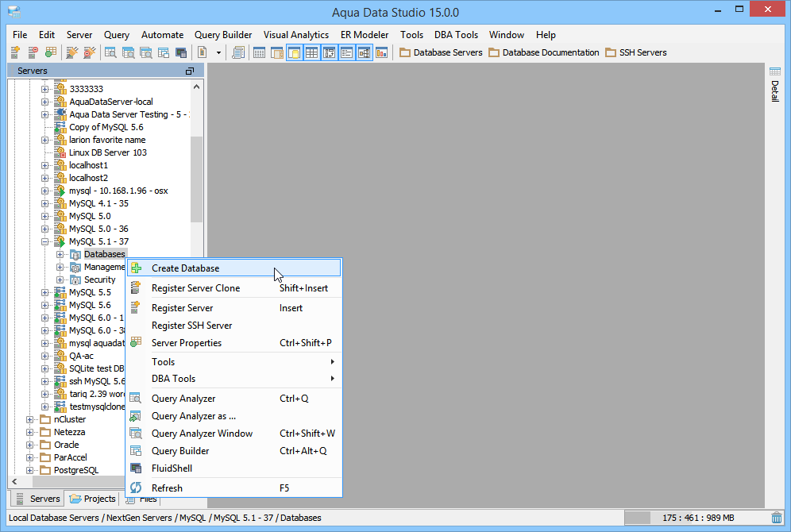The height and width of the screenshot is (532, 791).
Task: Click the scroll script toolbar icon
Action: point(238,52)
